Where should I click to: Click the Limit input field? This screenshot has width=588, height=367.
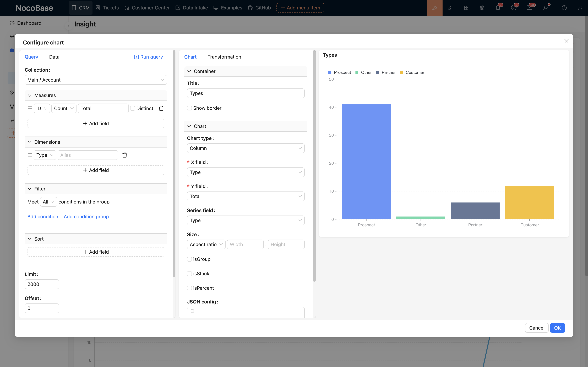(42, 284)
